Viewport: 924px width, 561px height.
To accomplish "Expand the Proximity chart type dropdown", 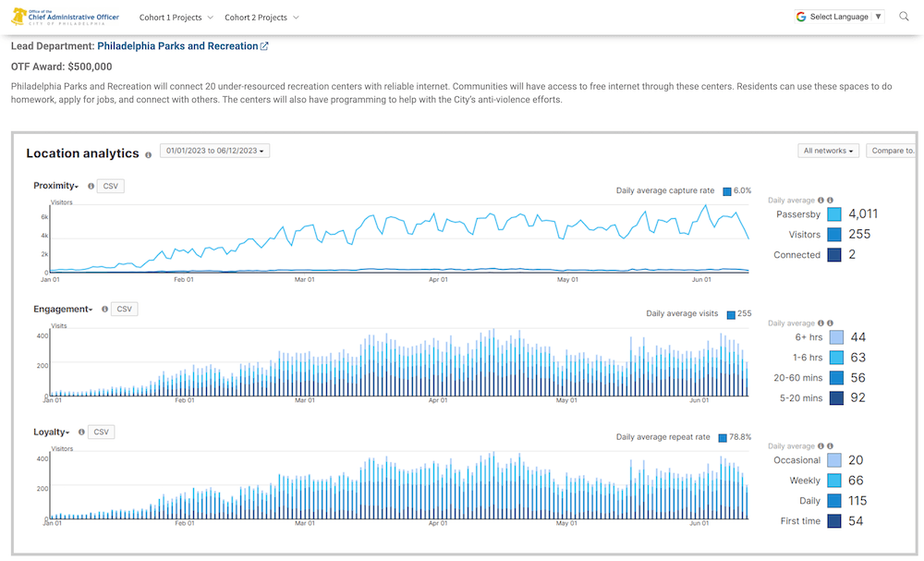I will coord(55,186).
